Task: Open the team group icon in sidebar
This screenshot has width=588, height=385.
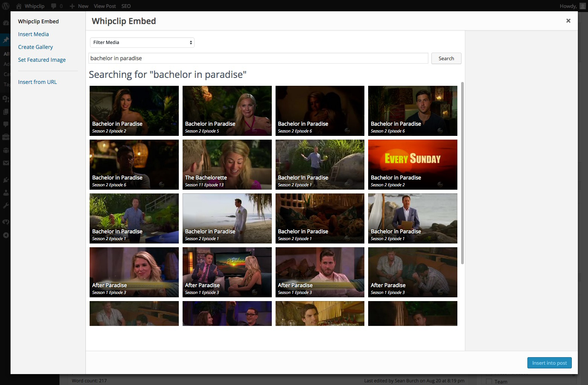Action: coord(6,150)
